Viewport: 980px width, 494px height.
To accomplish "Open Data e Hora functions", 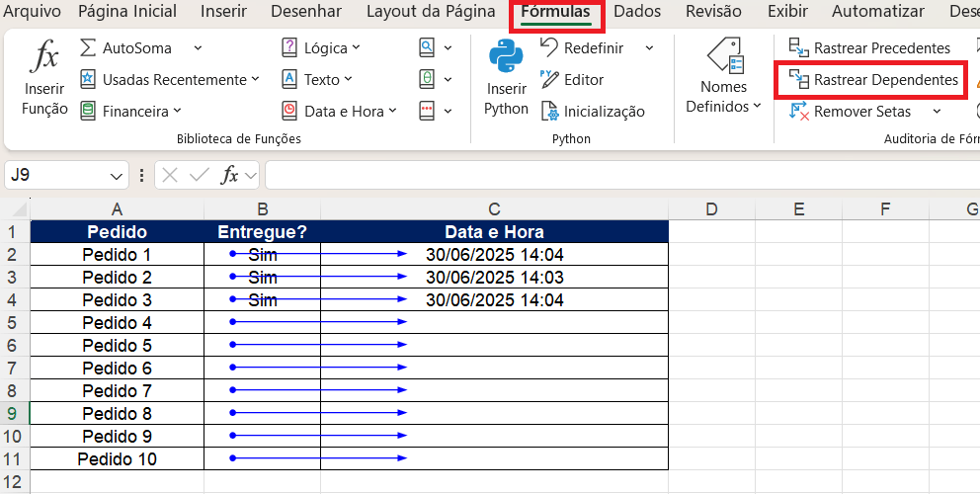I will (340, 112).
